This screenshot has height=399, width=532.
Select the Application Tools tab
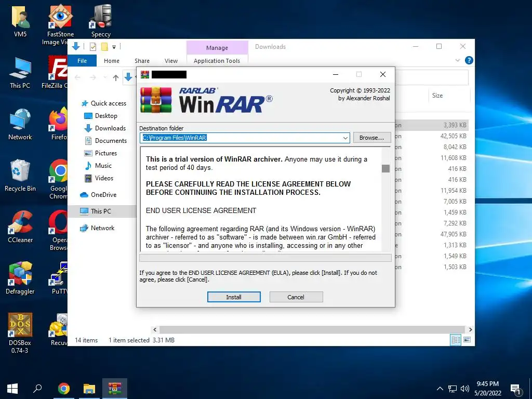[217, 61]
